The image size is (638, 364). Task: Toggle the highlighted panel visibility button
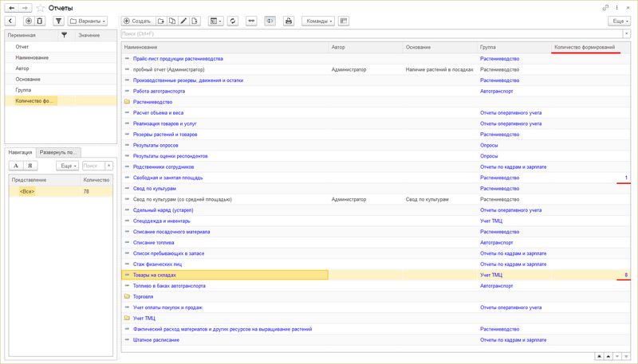(x=270, y=22)
